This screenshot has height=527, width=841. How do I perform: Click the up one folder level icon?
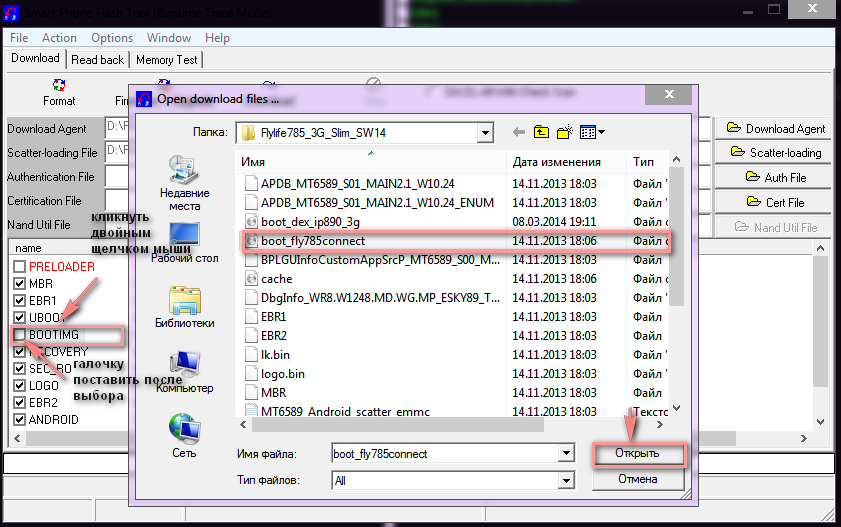tap(541, 132)
